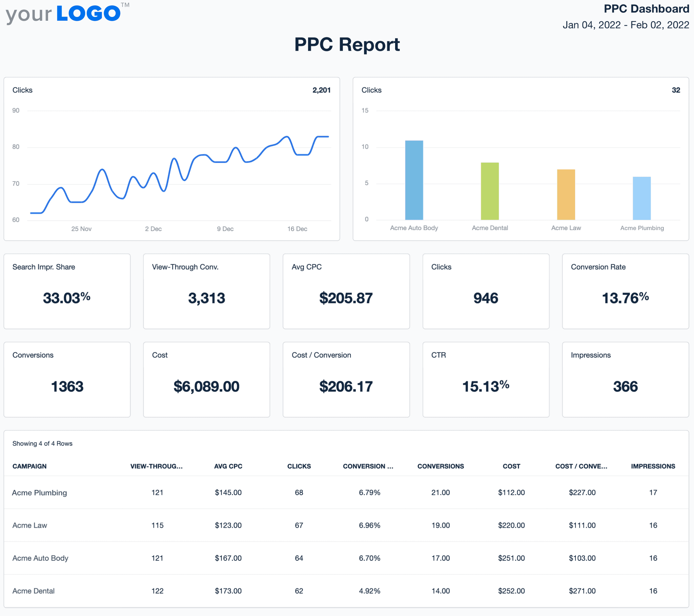Open the Acme Dental campaign row
The height and width of the screenshot is (616, 694).
coord(33,591)
